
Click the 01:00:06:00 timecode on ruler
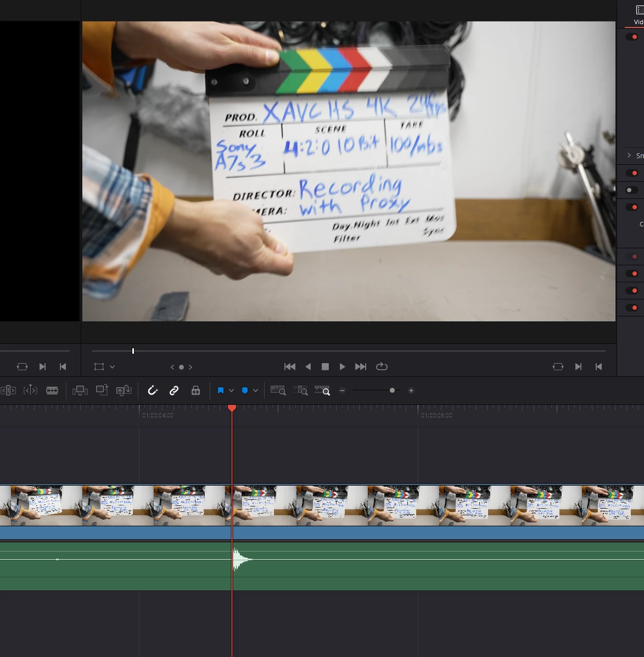[x=436, y=415]
